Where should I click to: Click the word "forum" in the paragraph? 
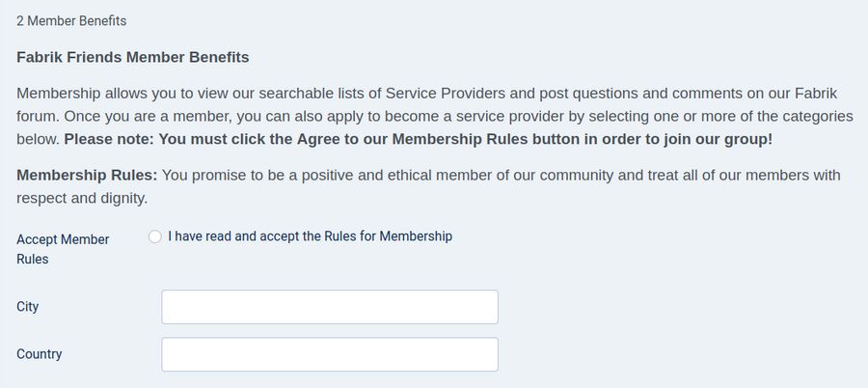(38, 116)
